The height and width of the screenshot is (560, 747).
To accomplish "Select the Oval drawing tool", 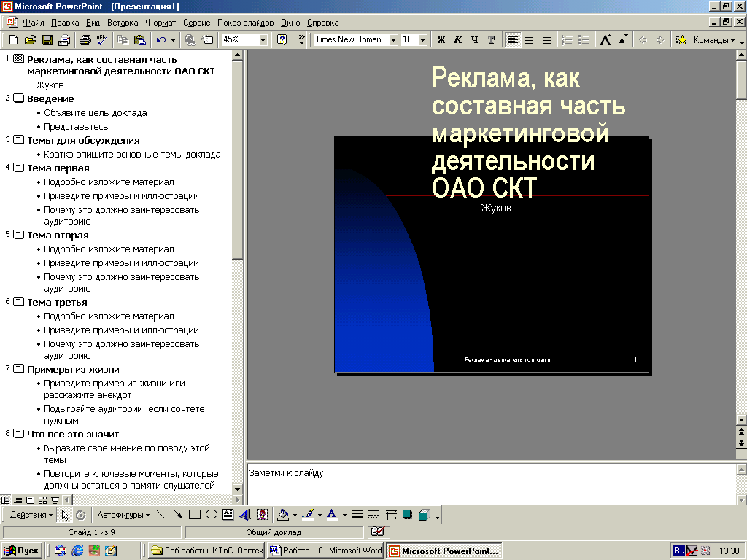I will 211,515.
